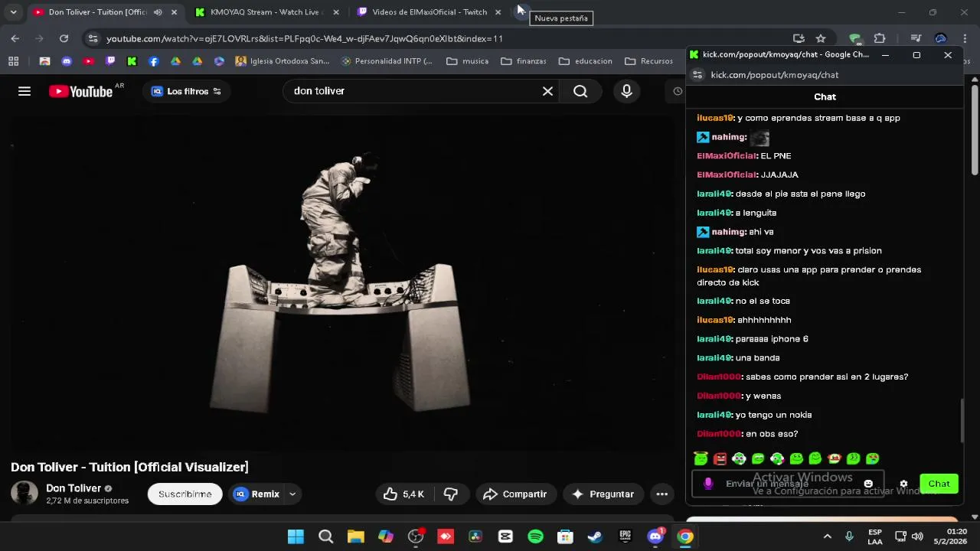Viewport: 980px width, 551px height.
Task: Subscribe using the Suscribirme button
Action: pyautogui.click(x=185, y=494)
